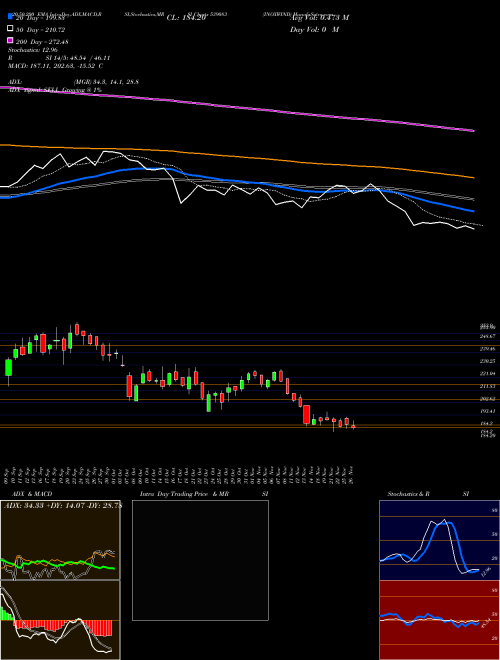Click the 'Intra Day Trading Price & MR' title

pyautogui.click(x=184, y=494)
